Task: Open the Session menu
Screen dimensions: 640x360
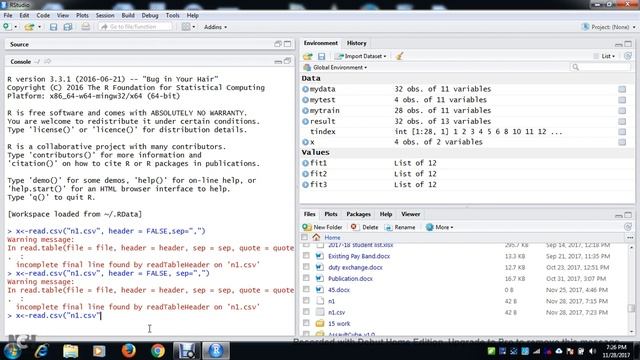Action: tap(105, 16)
